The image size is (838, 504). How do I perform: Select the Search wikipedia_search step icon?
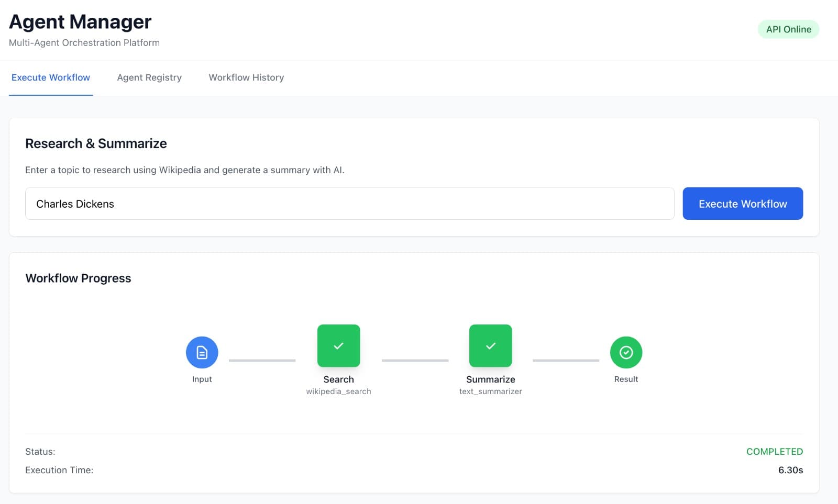click(338, 345)
